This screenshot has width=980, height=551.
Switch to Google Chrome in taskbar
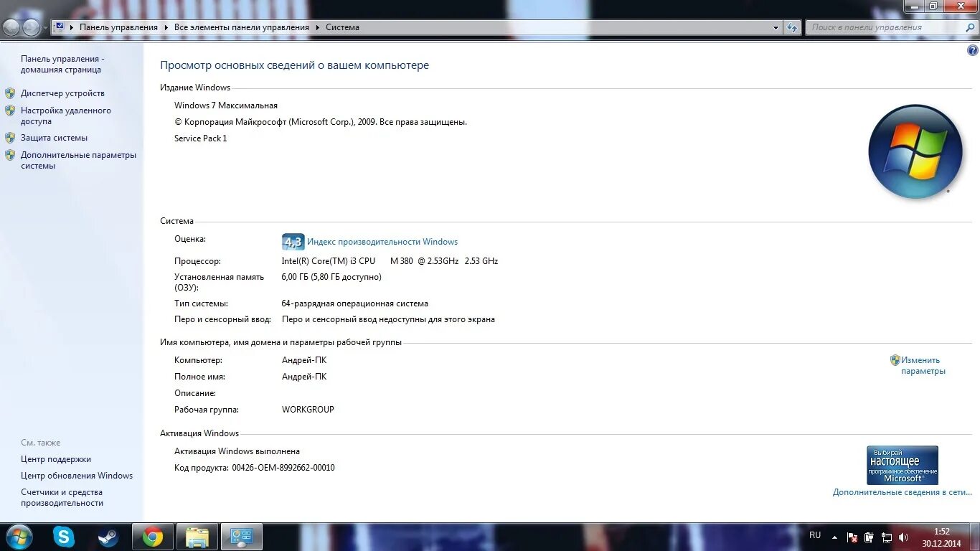pyautogui.click(x=153, y=537)
